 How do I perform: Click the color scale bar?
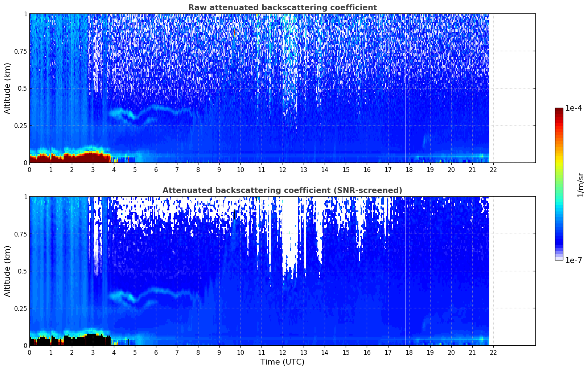point(559,184)
